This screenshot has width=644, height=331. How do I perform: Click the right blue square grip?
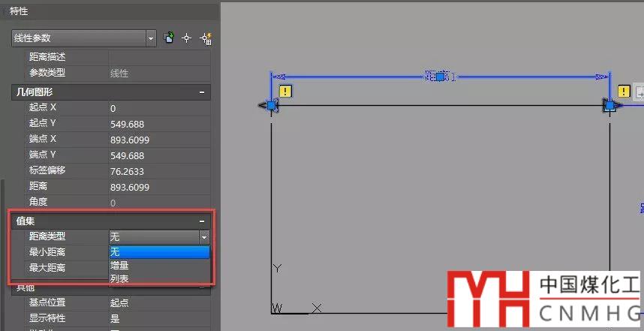(610, 106)
